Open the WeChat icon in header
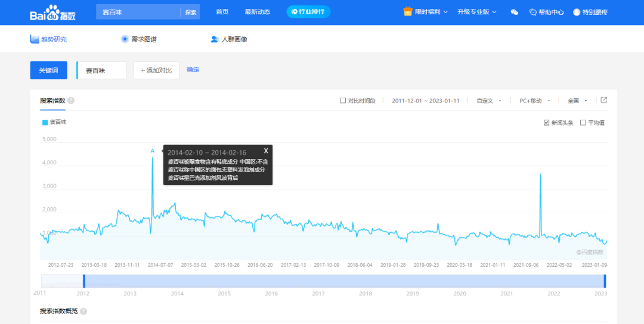Viewport: 644px width, 324px height. click(514, 13)
